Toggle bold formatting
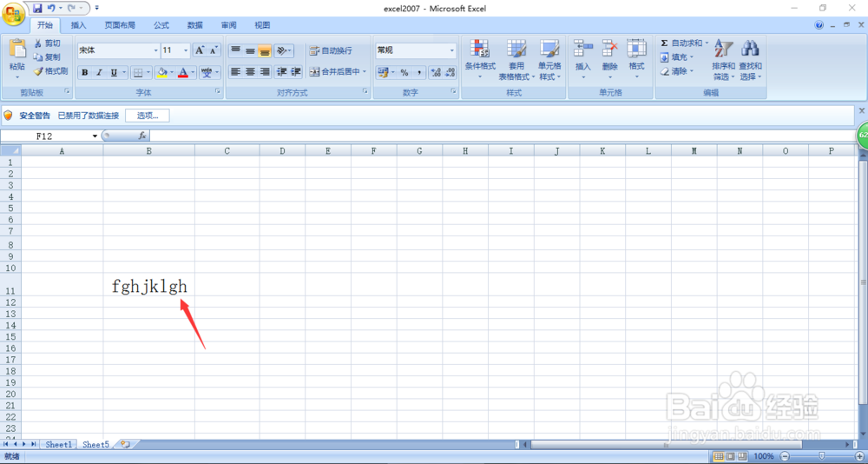 [x=85, y=73]
